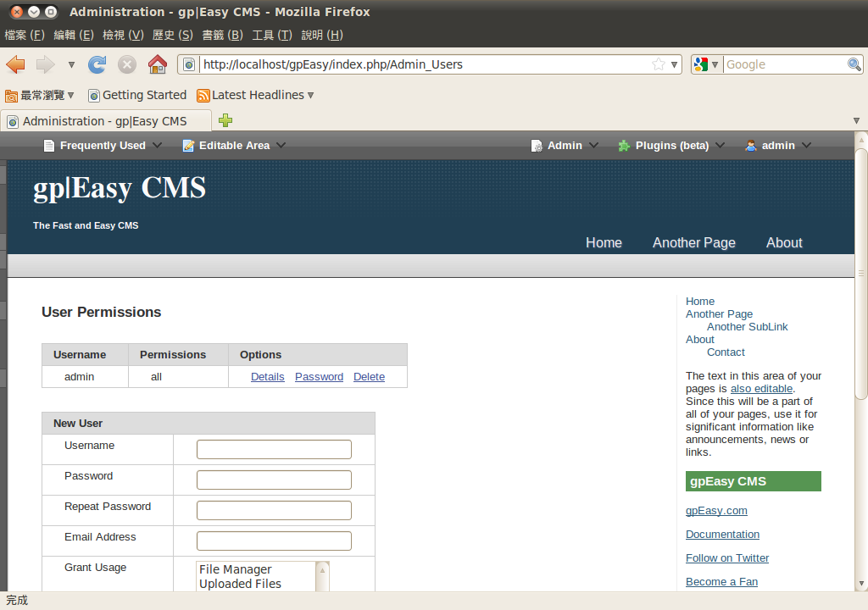Select Uploaded Files in Grant Usage list
Screen dimensions: 868x610
click(x=240, y=584)
